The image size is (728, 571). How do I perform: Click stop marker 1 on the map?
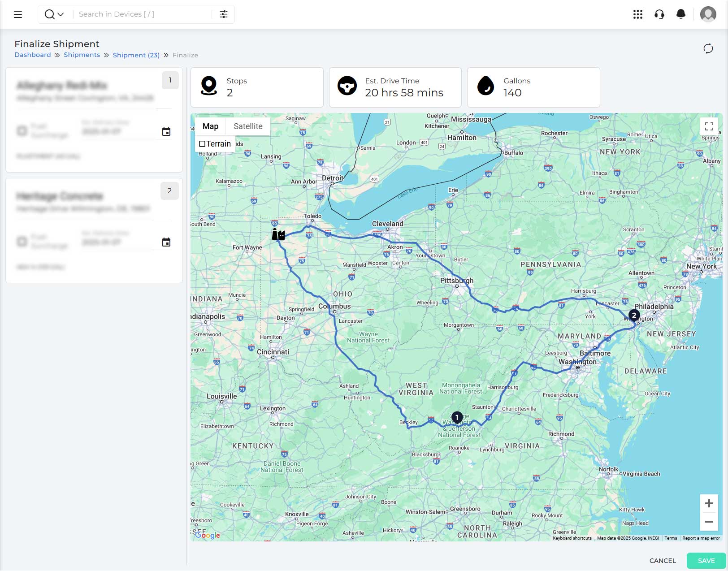coord(457,418)
